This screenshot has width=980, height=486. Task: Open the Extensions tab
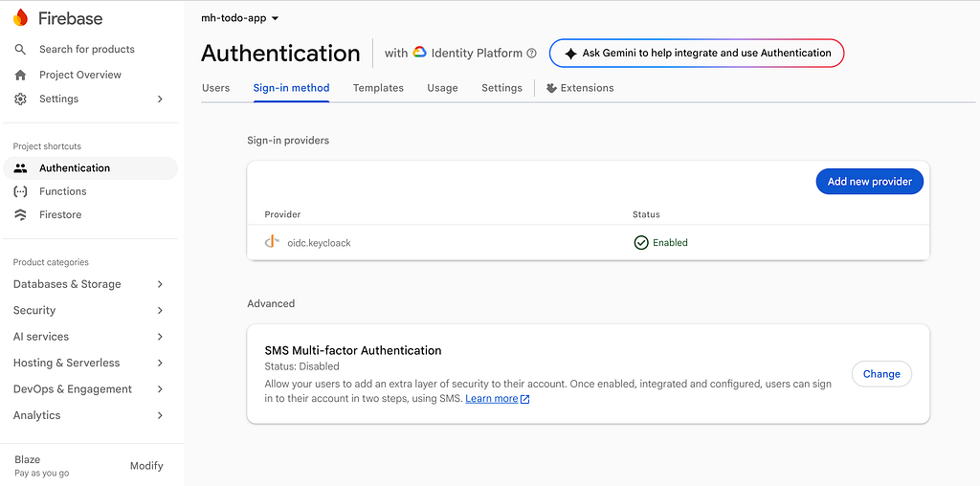[580, 88]
